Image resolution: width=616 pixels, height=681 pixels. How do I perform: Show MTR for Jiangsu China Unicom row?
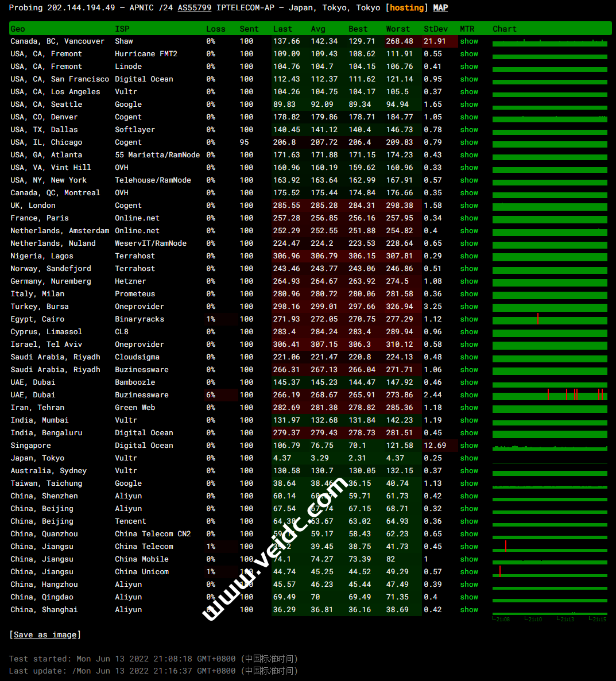coord(469,571)
